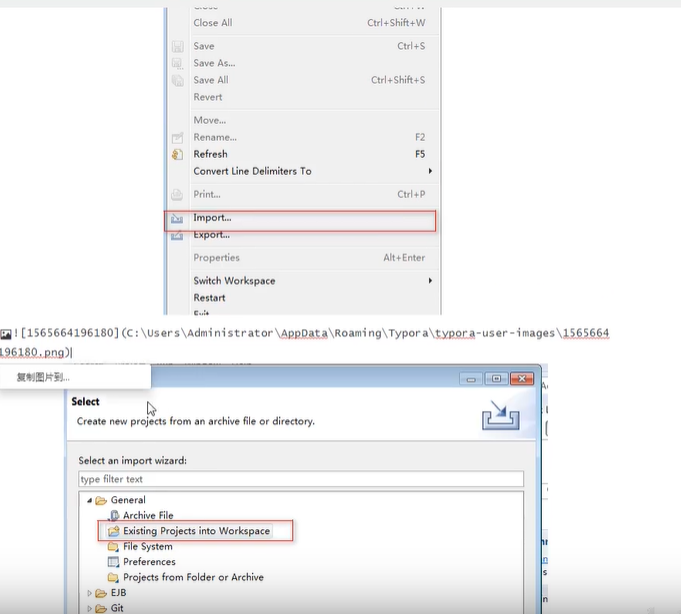Open the Switch Workspace submenu arrow
The image size is (681, 614).
coord(430,281)
